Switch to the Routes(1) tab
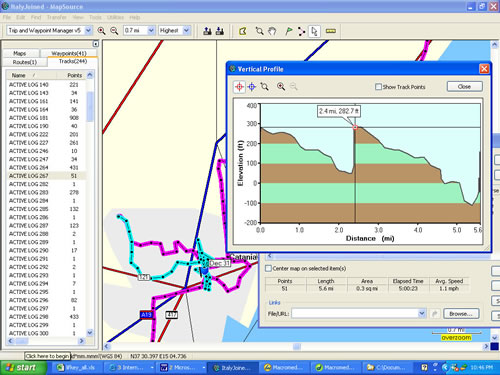Image resolution: width=500 pixels, height=375 pixels. coord(25,62)
